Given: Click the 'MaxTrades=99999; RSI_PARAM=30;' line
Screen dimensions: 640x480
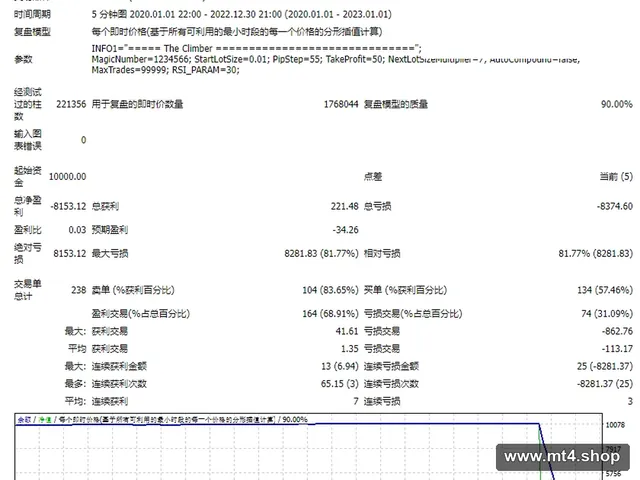Looking at the screenshot, I should [165, 70].
